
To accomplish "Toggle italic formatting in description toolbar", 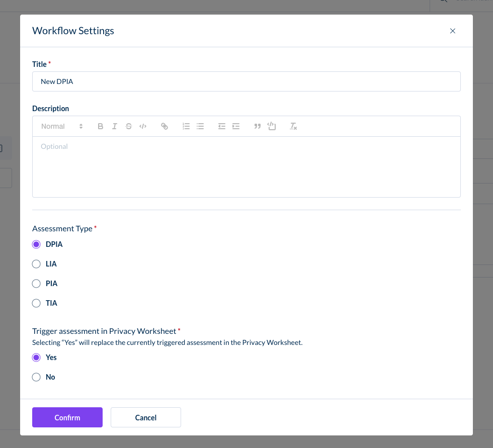I will point(115,126).
